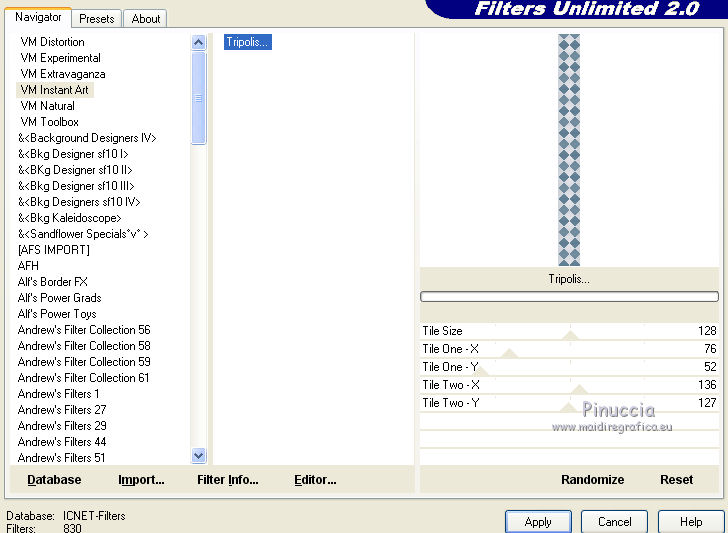This screenshot has width=728, height=533.
Task: Open Help
Action: pos(691,522)
